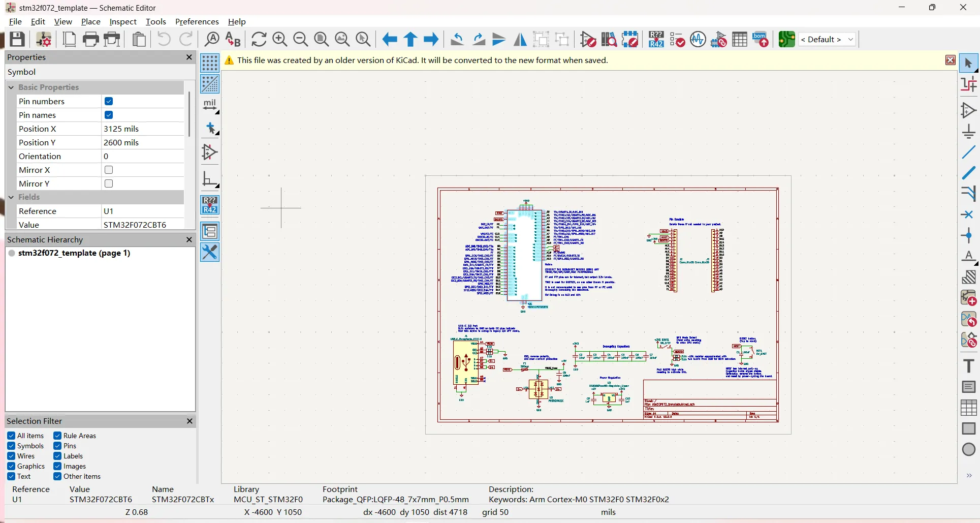Toggle All items selection filter

coord(11,436)
